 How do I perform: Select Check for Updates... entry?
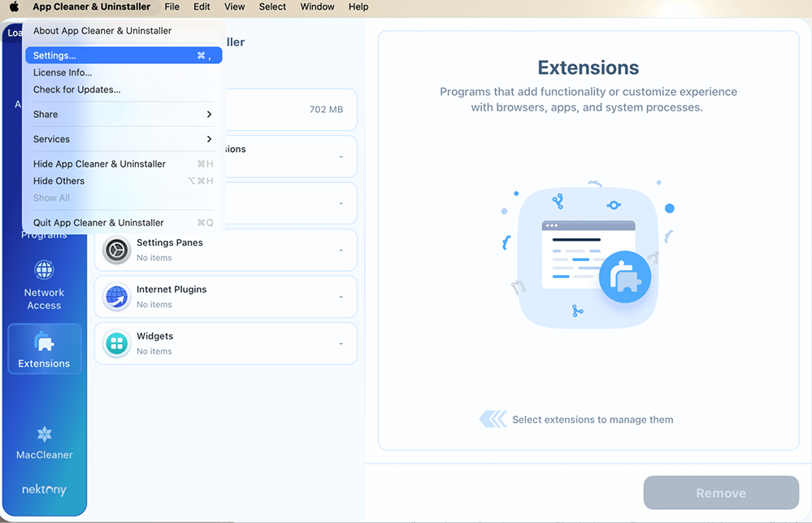click(124, 89)
